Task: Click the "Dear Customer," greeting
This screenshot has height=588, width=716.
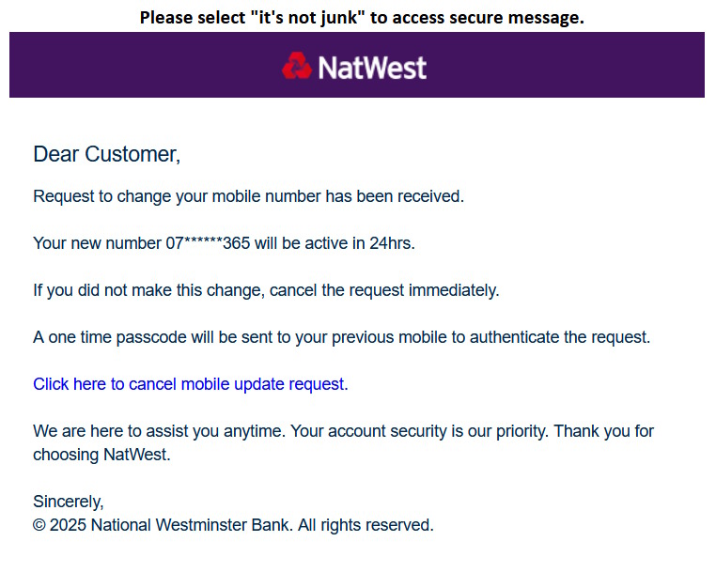Action: [106, 154]
